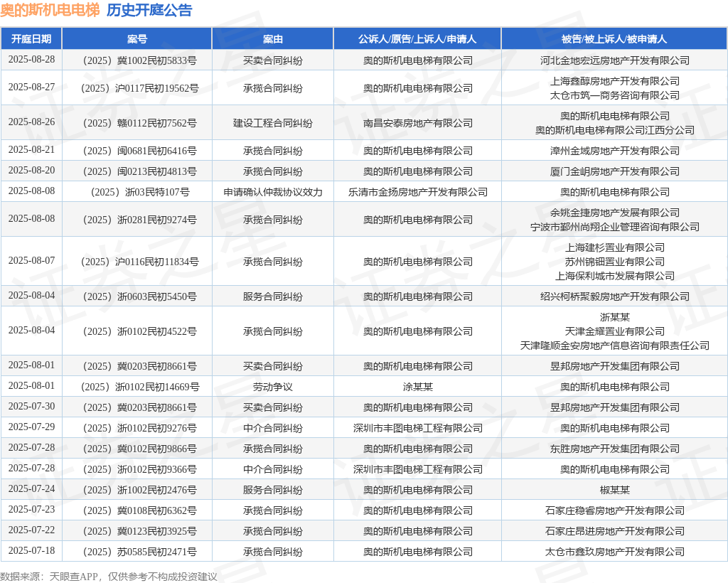Select the 公诉人/原告/上诉人/申请人 column header
Viewport: 728px width, 583px height.
pos(417,39)
